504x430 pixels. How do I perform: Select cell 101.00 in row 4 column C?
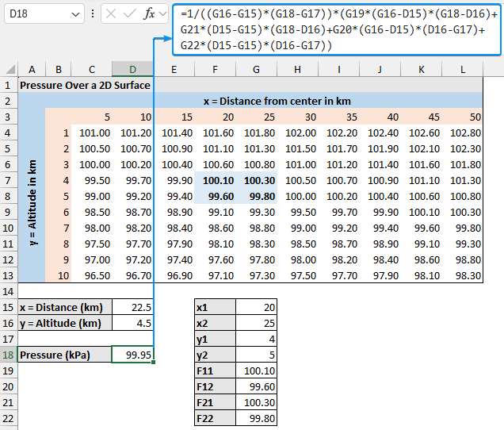[92, 132]
